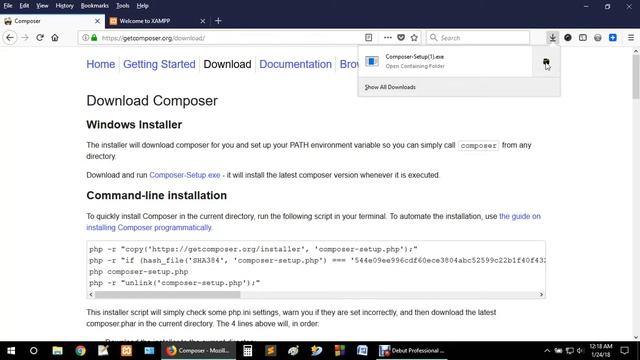Open the blue plus extension icon
This screenshot has height=360, width=640.
[x=613, y=38]
